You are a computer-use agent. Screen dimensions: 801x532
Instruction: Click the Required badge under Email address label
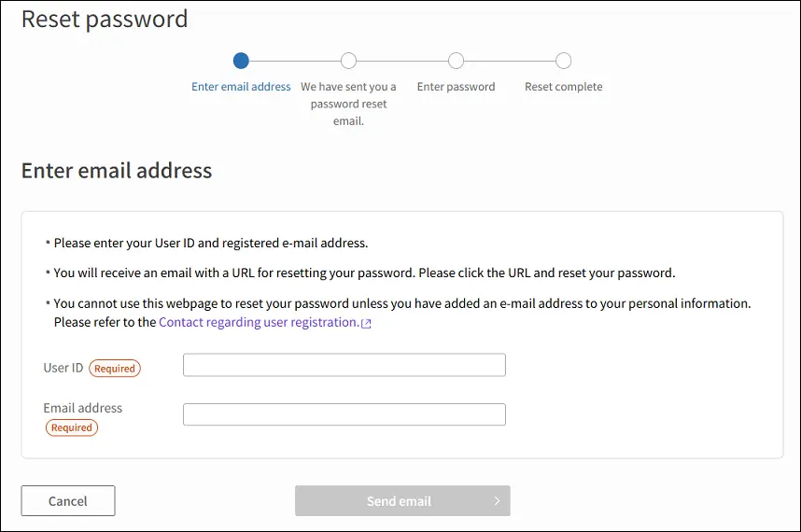point(72,427)
